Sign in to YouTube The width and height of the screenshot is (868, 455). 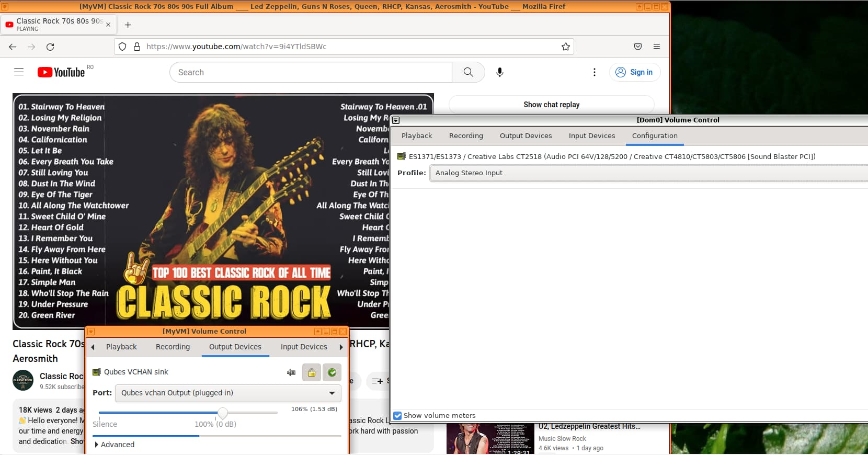tap(635, 72)
